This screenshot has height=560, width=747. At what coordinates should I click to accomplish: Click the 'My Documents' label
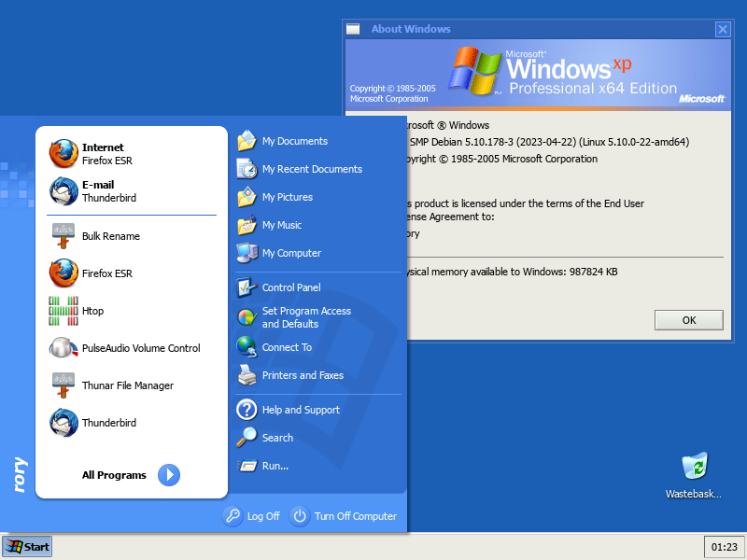pos(295,141)
